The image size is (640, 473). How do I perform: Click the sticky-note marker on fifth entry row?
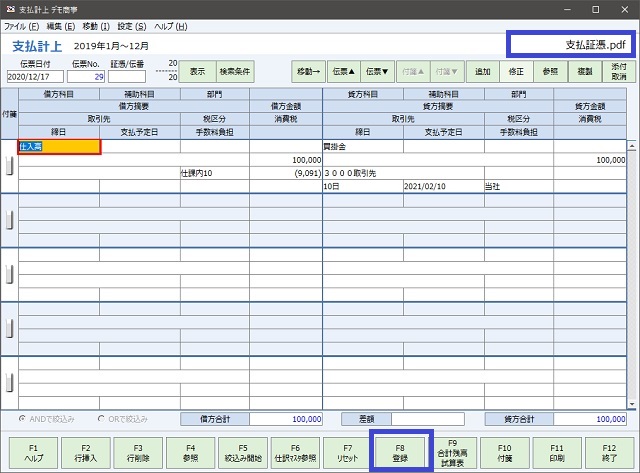[9, 383]
